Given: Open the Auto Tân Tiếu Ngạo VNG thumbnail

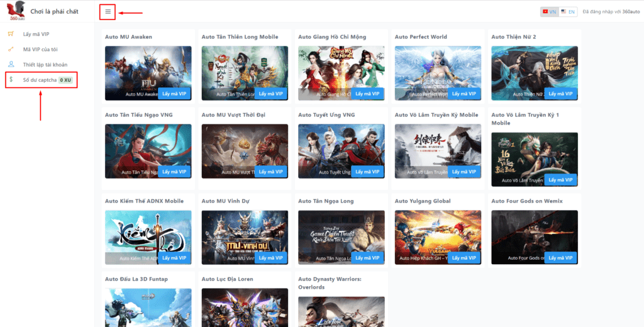Looking at the screenshot, I should point(148,151).
